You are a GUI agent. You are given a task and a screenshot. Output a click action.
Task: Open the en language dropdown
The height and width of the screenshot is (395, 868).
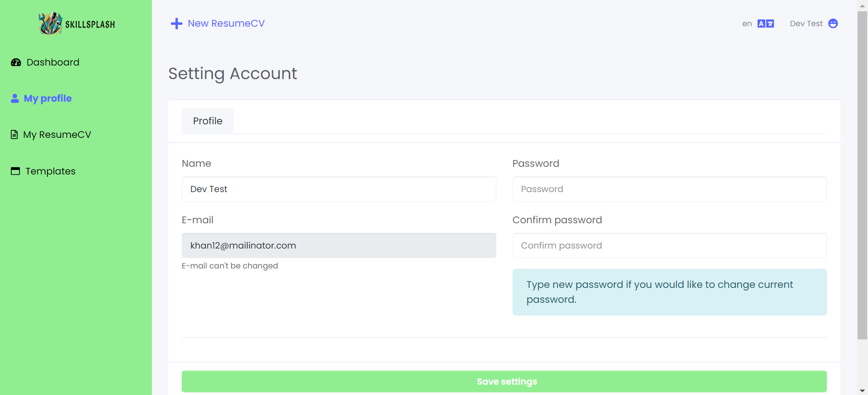click(758, 24)
